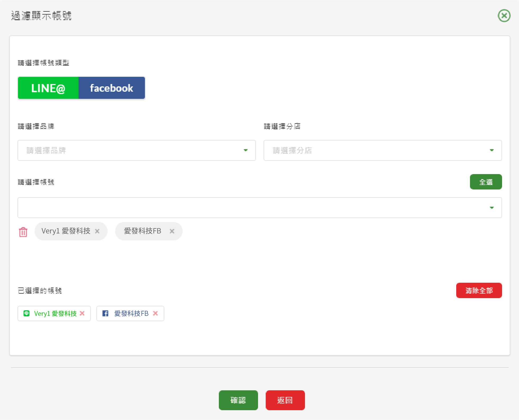519x420 pixels.
Task: Click the LINE icon on Very1 愛發科技 tag
Action: [26, 313]
